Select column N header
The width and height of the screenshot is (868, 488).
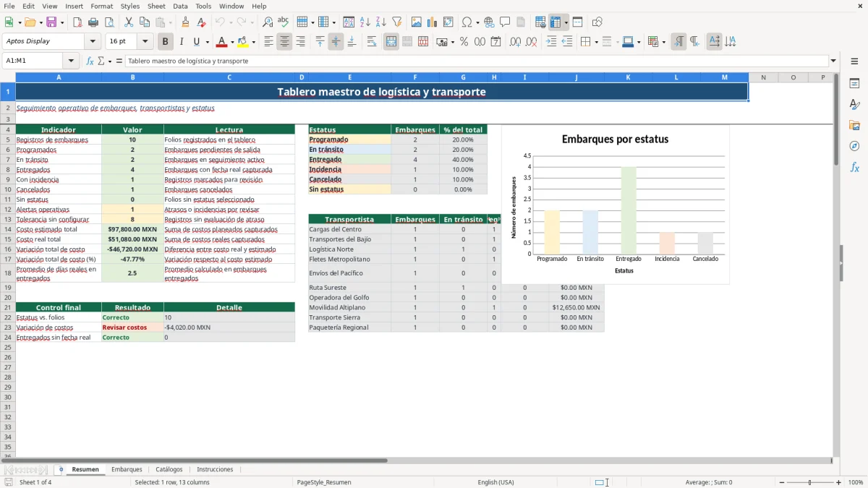[x=763, y=77]
